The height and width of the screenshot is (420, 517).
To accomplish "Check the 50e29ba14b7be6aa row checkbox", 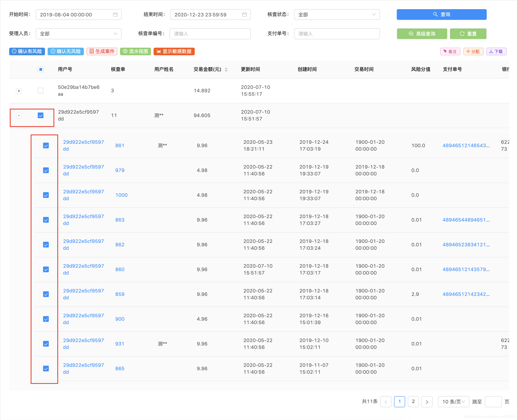I will coord(41,91).
